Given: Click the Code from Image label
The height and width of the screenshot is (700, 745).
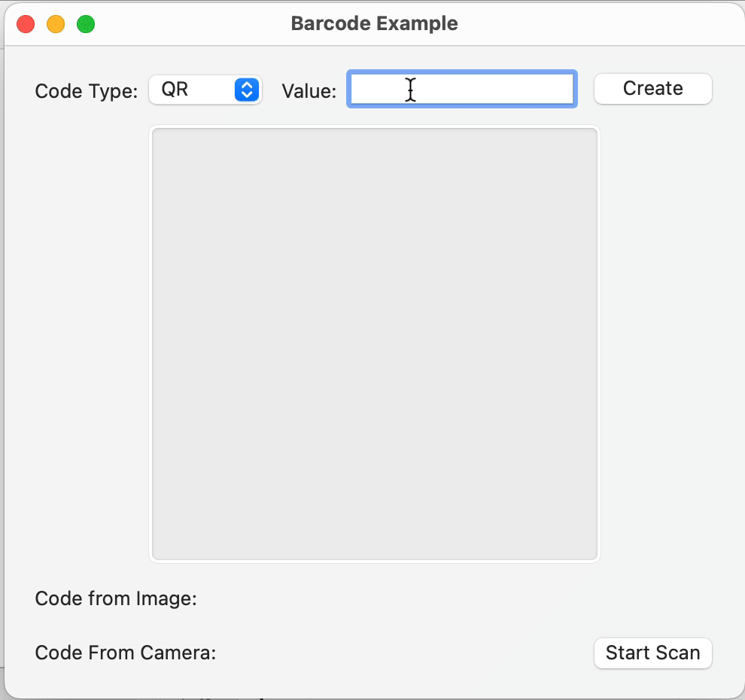Looking at the screenshot, I should [x=116, y=598].
